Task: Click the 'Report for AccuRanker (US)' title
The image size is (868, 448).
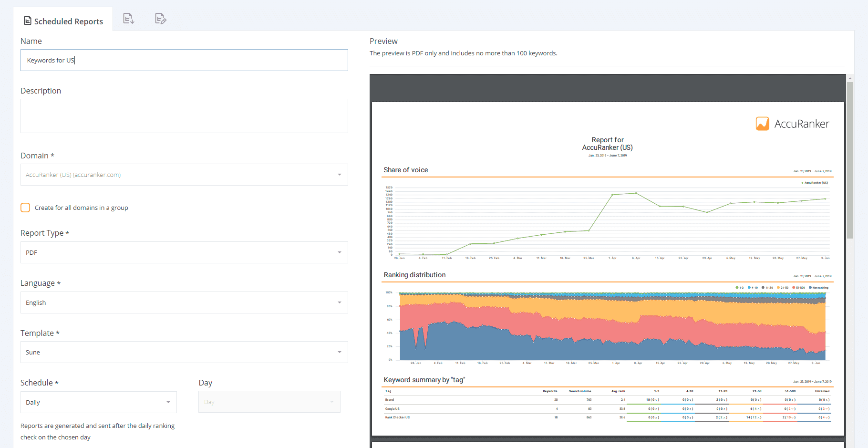Action: 608,144
